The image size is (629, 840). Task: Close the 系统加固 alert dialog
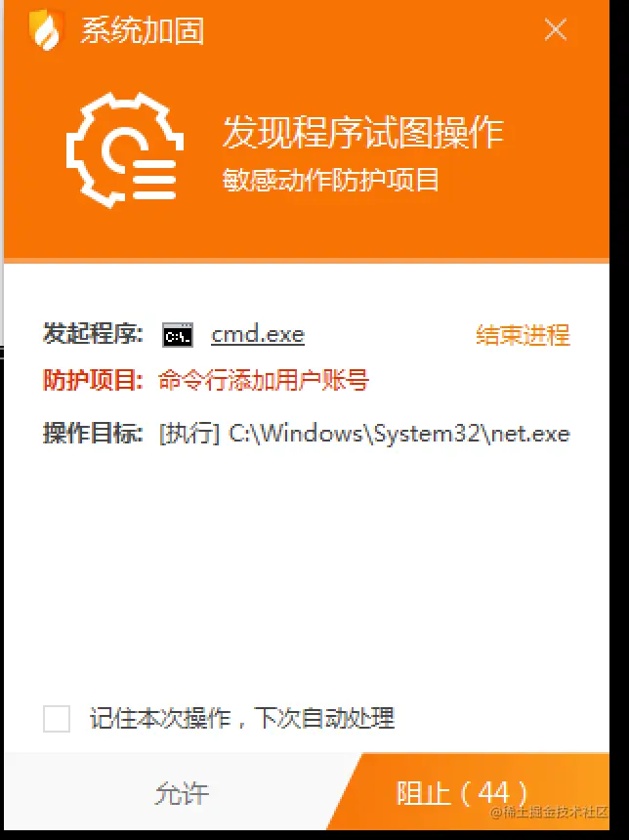pyautogui.click(x=555, y=29)
